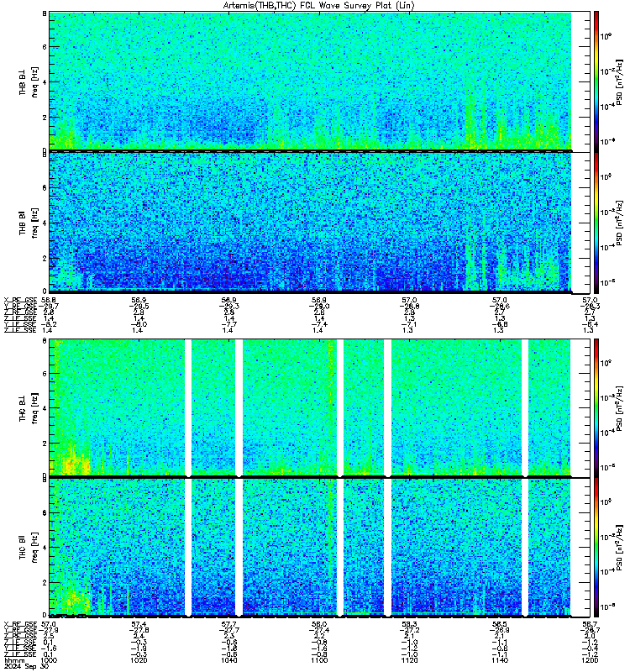This screenshot has height=672, width=630.
Task: Click the 4 Hz tick label on THB B∥ axis
Action: click(x=45, y=223)
